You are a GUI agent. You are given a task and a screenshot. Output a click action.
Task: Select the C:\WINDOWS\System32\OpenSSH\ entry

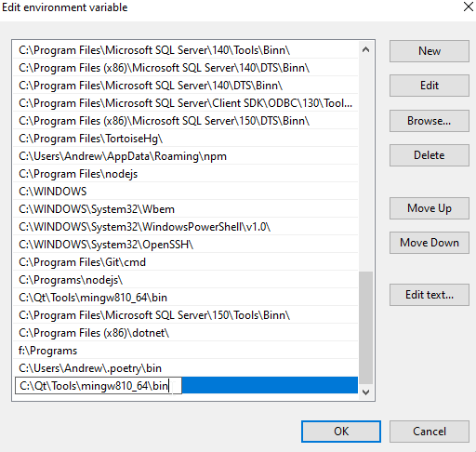(185, 245)
